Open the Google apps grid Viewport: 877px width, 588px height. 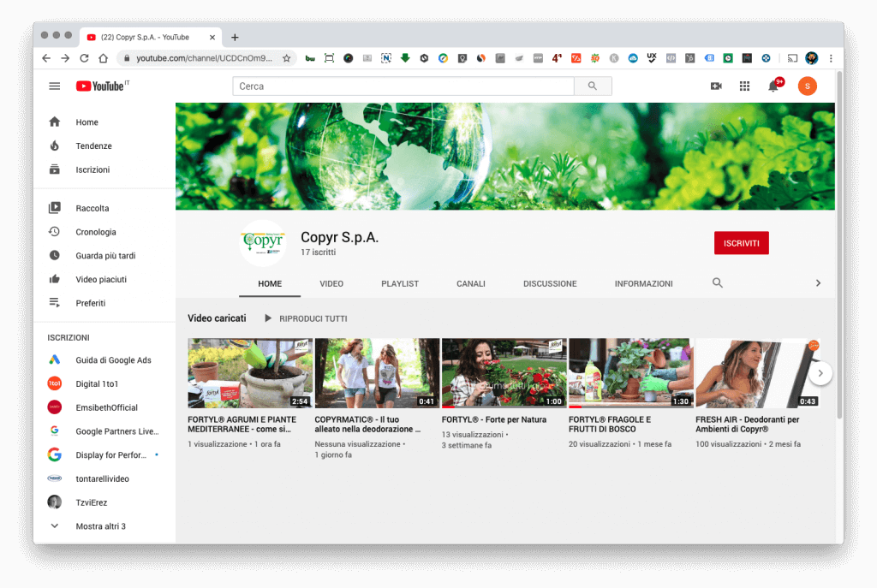coord(744,86)
